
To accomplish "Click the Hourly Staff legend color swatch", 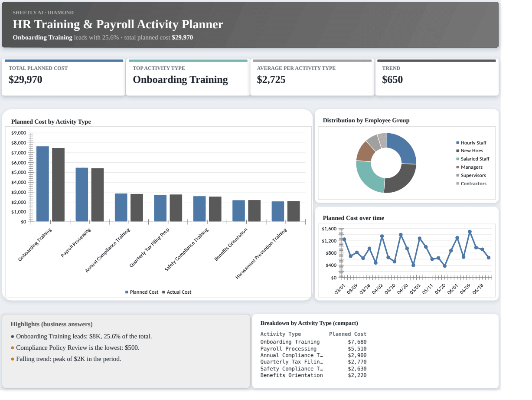I will (x=458, y=143).
